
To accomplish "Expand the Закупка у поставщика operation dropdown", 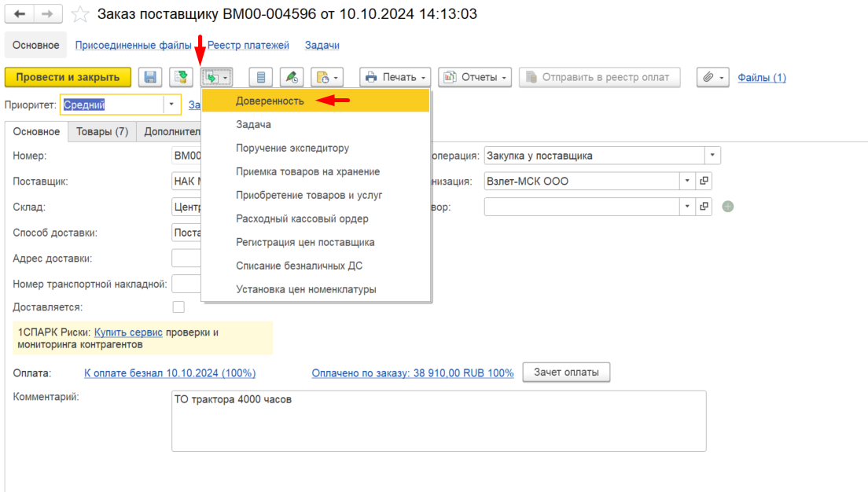I will pos(712,156).
